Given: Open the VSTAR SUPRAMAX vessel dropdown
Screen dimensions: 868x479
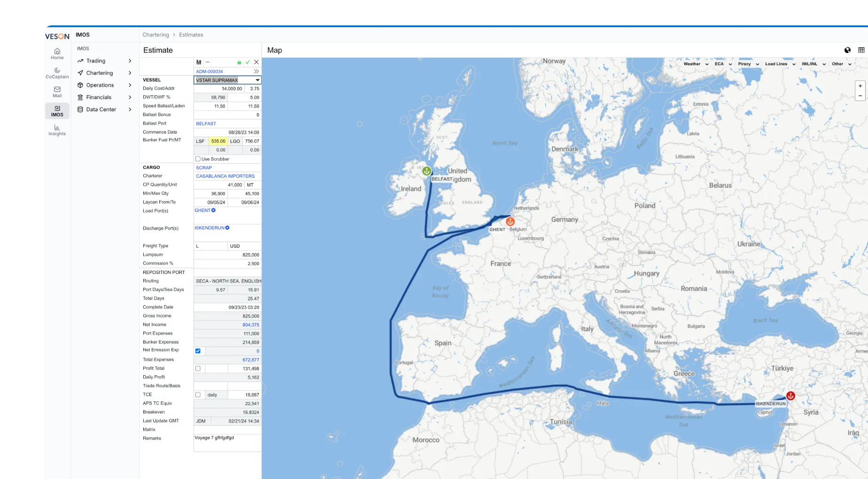Looking at the screenshot, I should click(257, 80).
